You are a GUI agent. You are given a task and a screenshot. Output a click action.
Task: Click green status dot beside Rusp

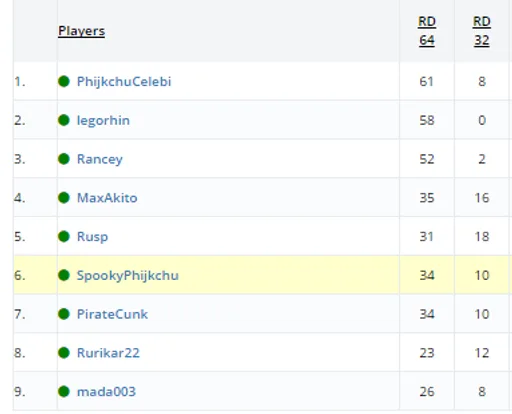coord(64,236)
